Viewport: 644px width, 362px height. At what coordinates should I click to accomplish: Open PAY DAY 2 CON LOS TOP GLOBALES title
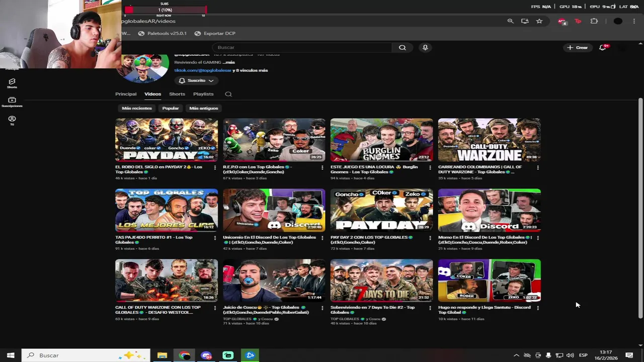[x=371, y=239]
